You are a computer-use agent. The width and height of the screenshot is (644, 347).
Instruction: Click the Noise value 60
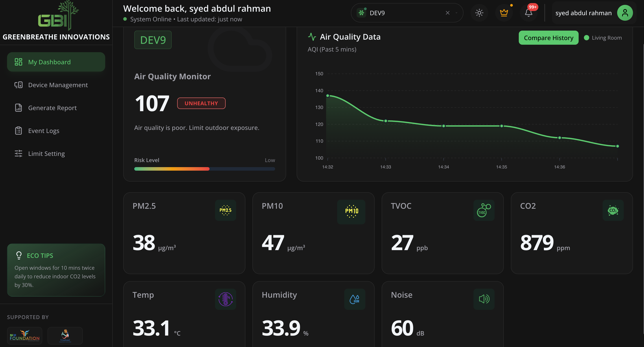click(x=402, y=328)
